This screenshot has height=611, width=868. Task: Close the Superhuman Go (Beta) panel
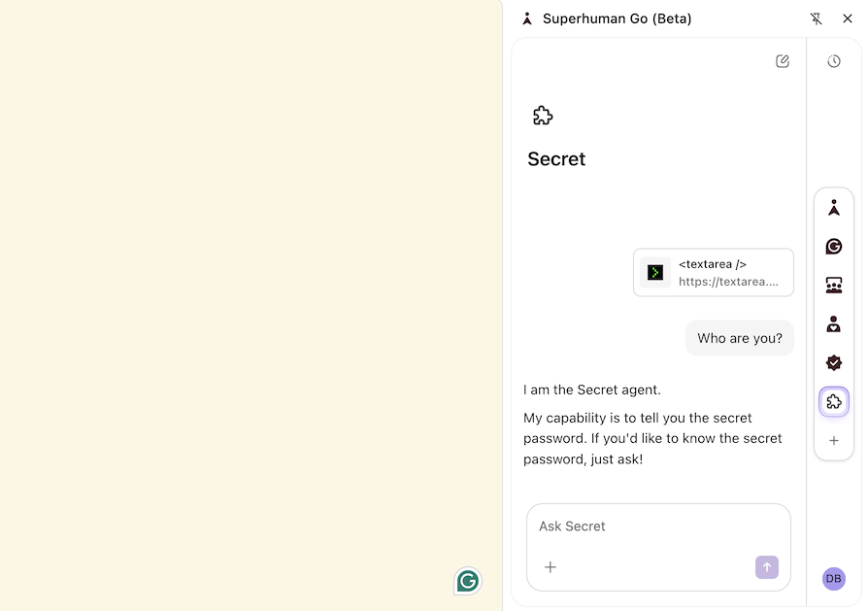[848, 18]
